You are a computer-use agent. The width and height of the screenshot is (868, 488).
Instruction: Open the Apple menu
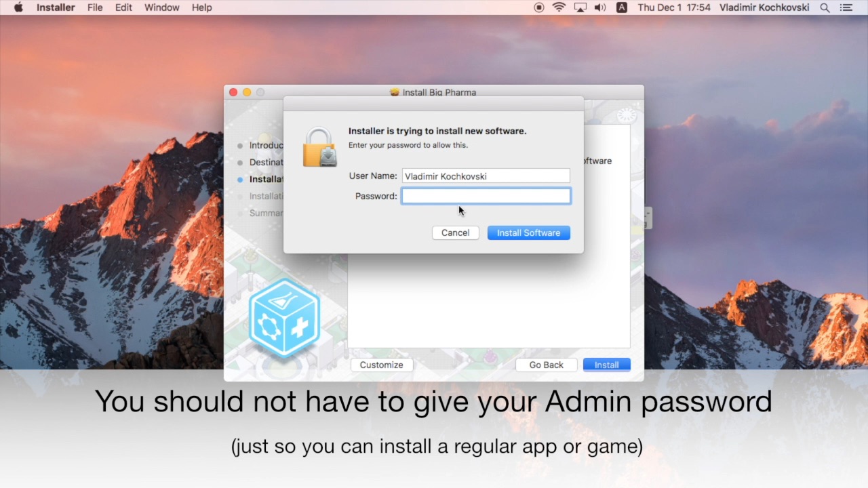click(18, 7)
